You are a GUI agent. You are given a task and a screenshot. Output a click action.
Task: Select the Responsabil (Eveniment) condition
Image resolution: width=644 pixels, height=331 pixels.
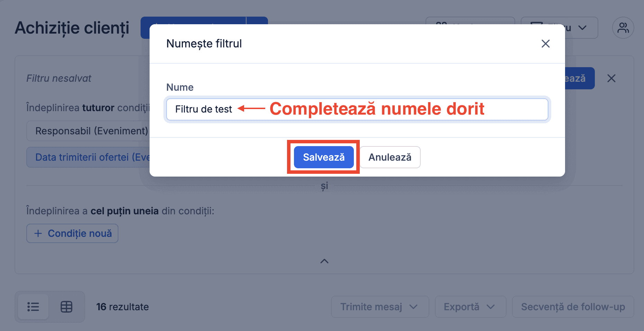pyautogui.click(x=88, y=131)
